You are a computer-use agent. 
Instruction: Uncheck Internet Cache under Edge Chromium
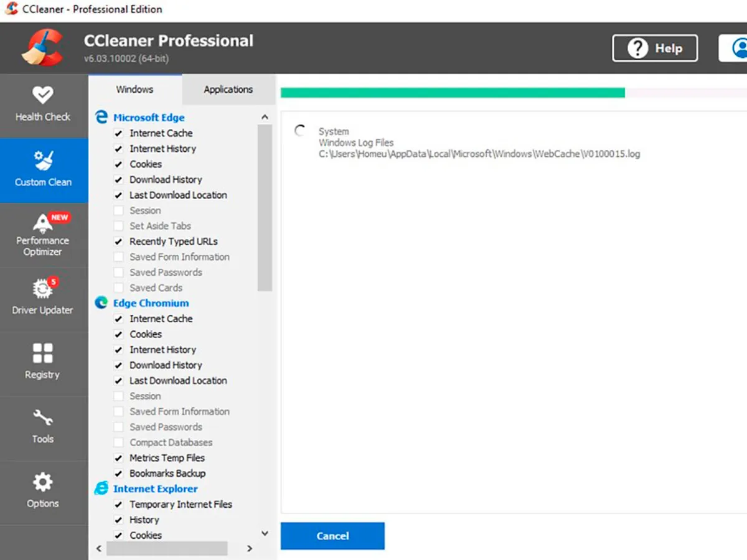click(118, 319)
